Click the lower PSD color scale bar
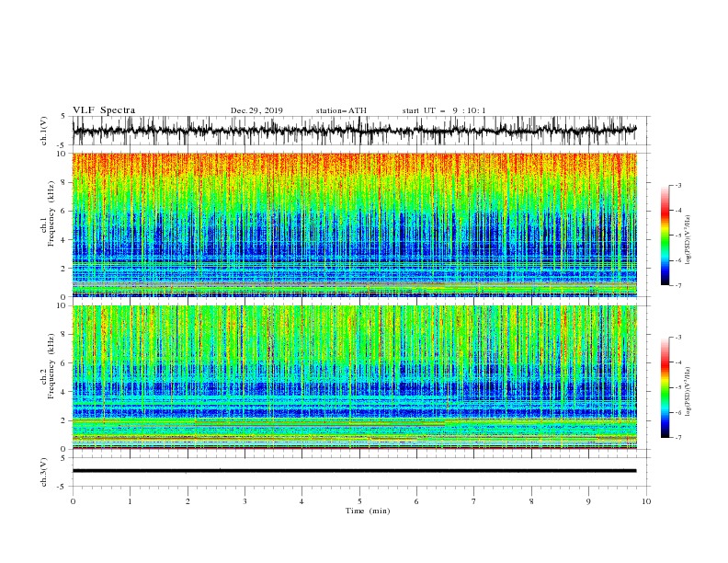This screenshot has height=563, width=728. pos(665,387)
